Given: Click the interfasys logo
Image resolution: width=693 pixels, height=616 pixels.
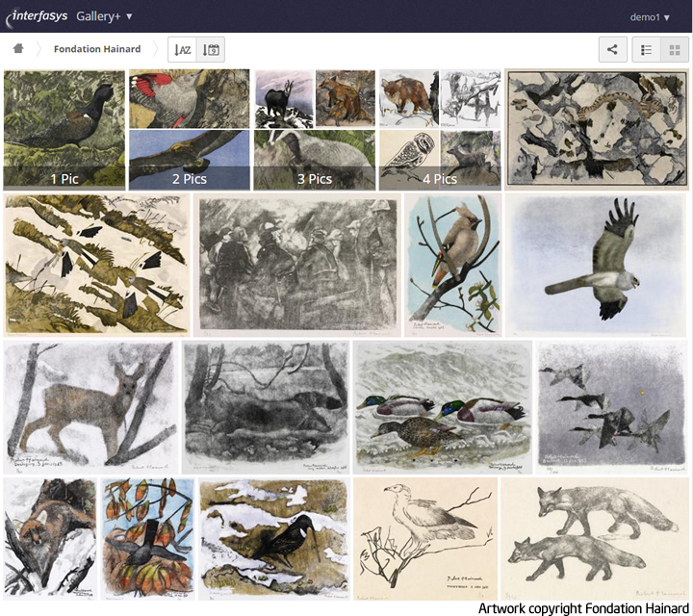Looking at the screenshot, I should coord(37,16).
